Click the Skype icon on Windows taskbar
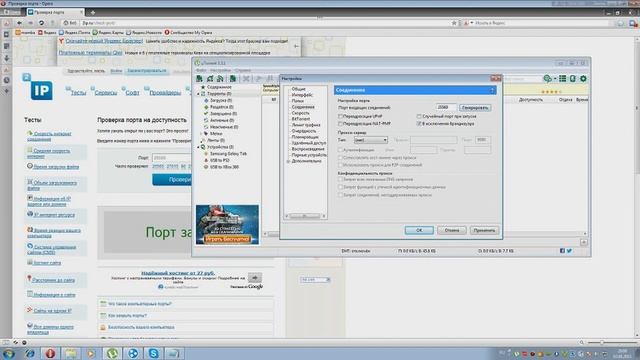This screenshot has height=360, width=640. click(153, 353)
